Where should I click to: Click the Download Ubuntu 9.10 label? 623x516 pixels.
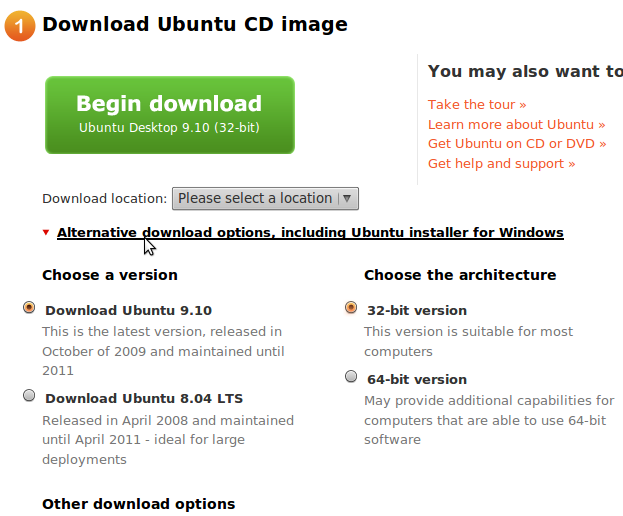[128, 310]
